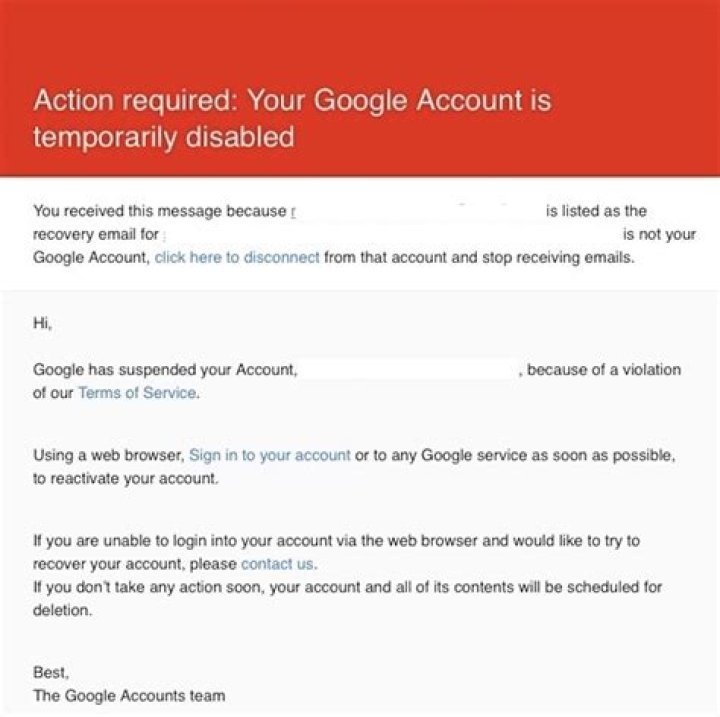Click "The Google Accounts team" signature

click(x=129, y=695)
